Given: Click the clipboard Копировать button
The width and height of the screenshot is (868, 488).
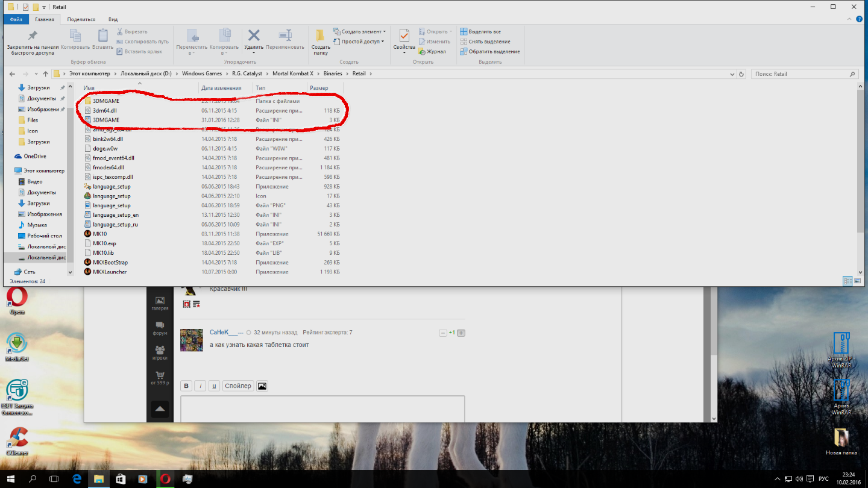Looking at the screenshot, I should point(75,39).
